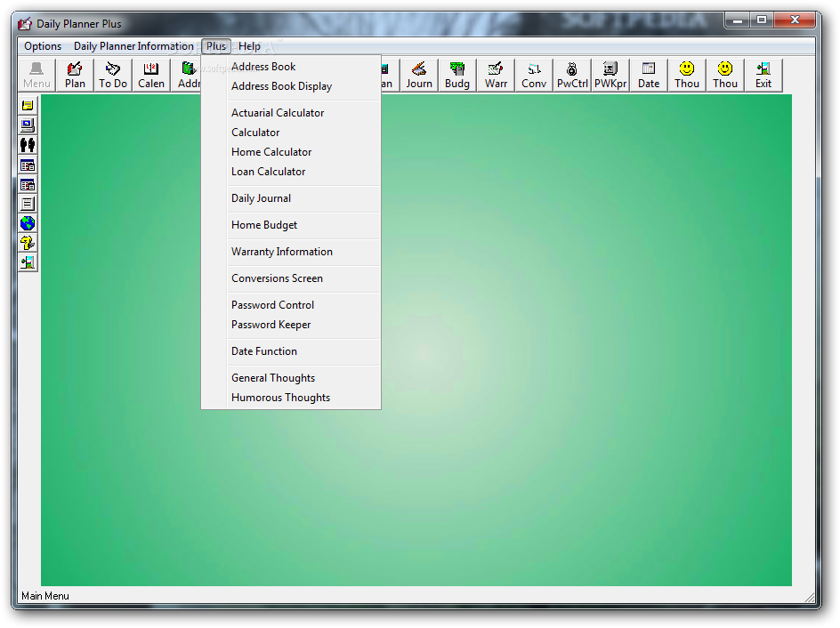The height and width of the screenshot is (628, 840).
Task: Open the Date function toolbar button
Action: click(649, 75)
